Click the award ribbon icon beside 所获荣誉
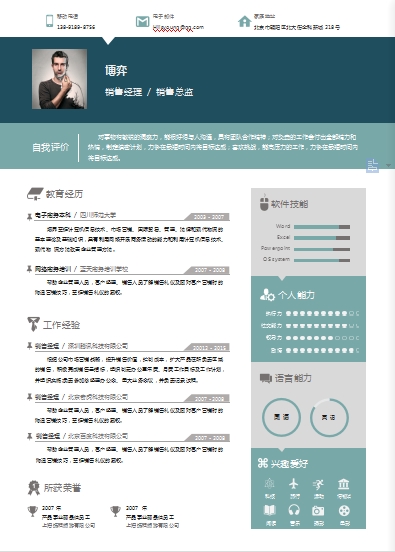Viewport: 395px width, 552px height. pyautogui.click(x=34, y=488)
